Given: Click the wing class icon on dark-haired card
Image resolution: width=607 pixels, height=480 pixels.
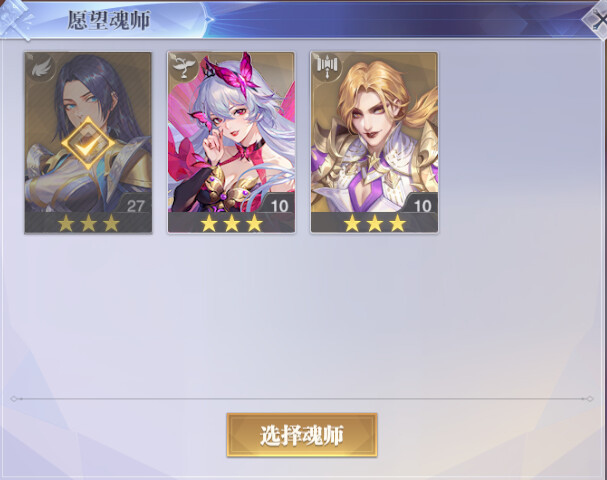Looking at the screenshot, I should 41,68.
